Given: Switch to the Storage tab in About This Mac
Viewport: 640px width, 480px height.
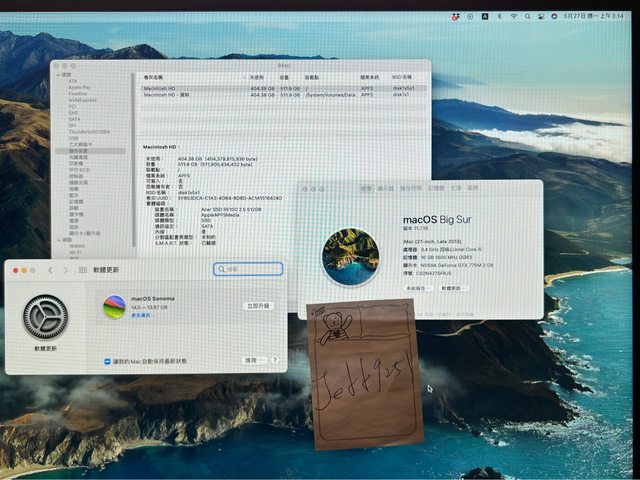Looking at the screenshot, I should tap(410, 187).
